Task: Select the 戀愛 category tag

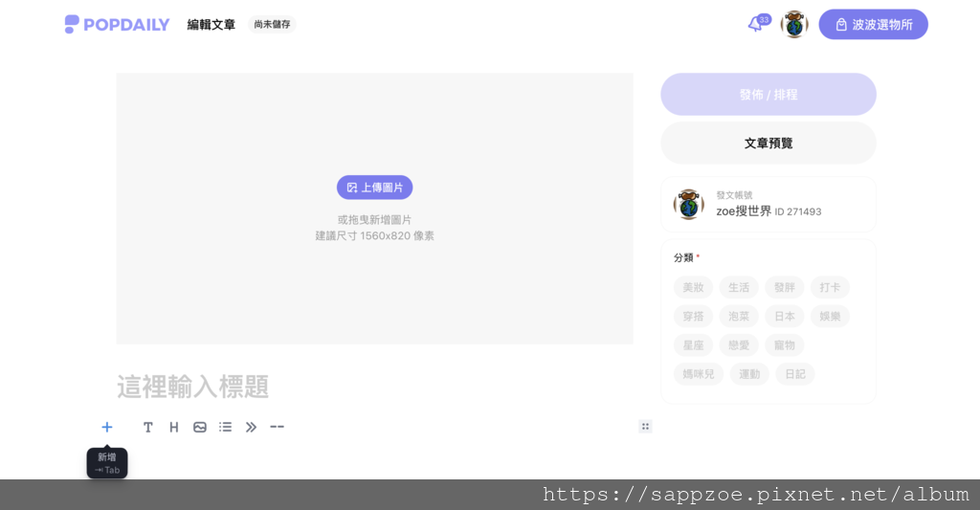Action: pyautogui.click(x=739, y=345)
